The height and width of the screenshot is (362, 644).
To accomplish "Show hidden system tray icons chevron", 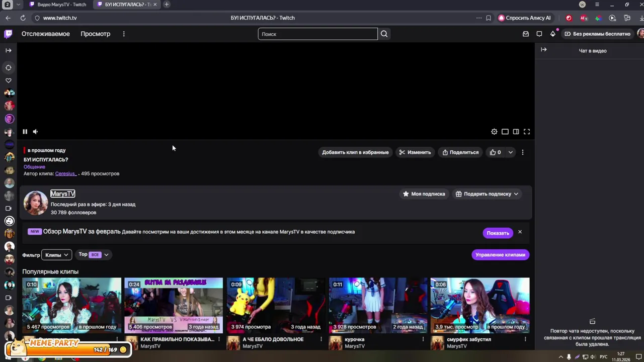I will [561, 357].
